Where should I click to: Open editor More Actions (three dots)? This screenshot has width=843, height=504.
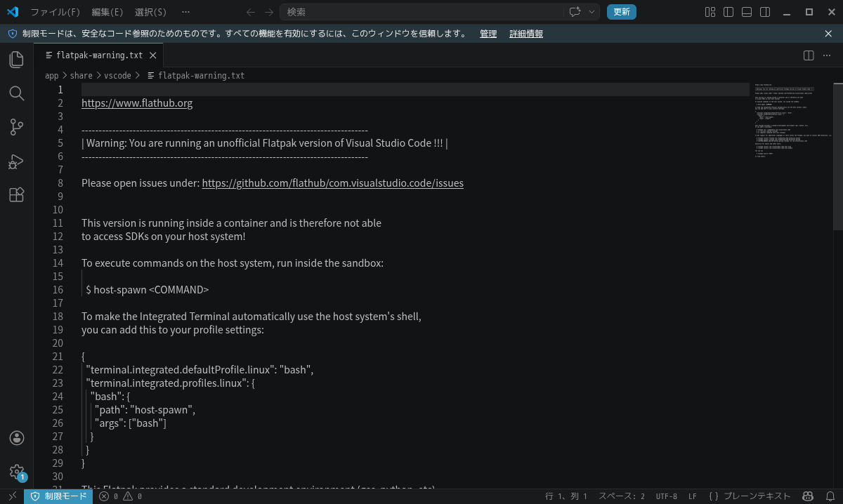point(827,55)
